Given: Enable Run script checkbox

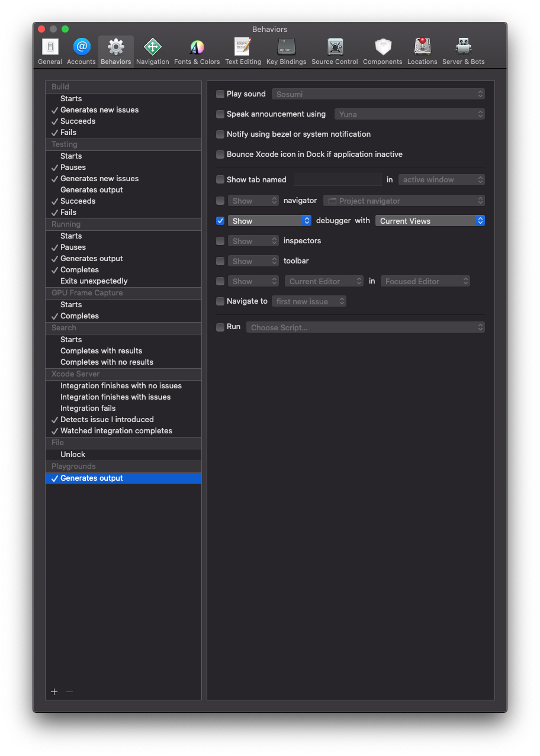Looking at the screenshot, I should click(220, 327).
